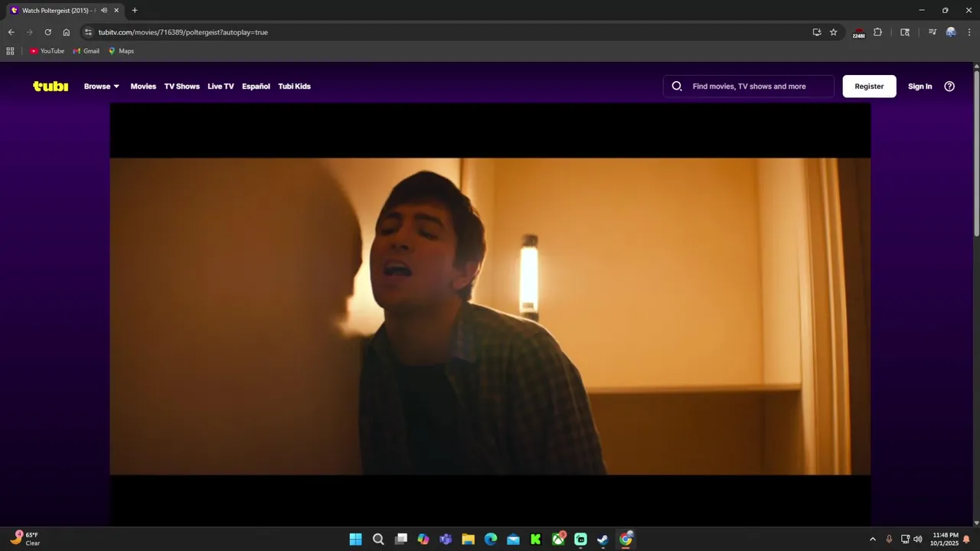
Task: Bookmark this page with the star icon
Action: (x=834, y=32)
